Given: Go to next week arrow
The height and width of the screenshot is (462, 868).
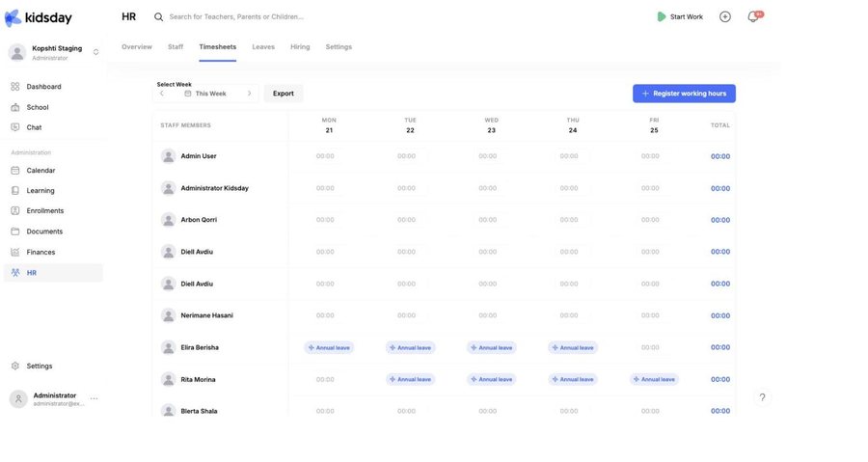Looking at the screenshot, I should pyautogui.click(x=249, y=94).
